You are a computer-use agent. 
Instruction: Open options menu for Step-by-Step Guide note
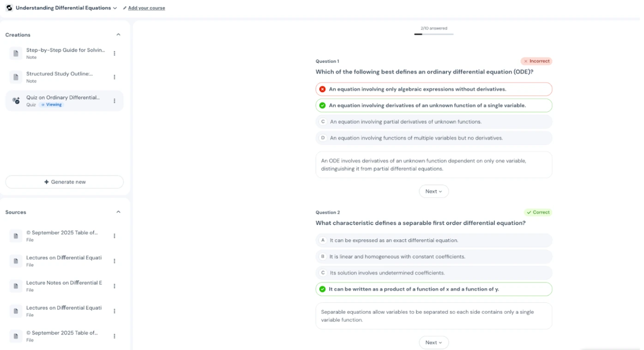pos(114,54)
